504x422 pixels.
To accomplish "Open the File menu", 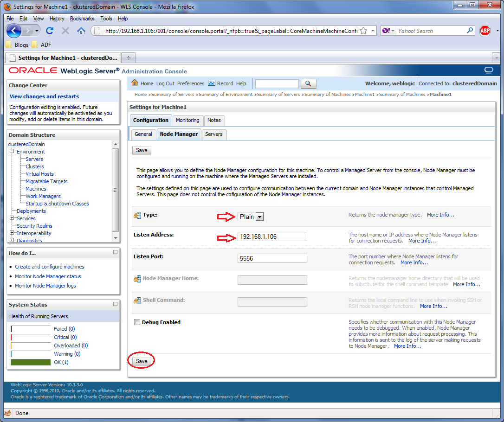I will pyautogui.click(x=10, y=19).
